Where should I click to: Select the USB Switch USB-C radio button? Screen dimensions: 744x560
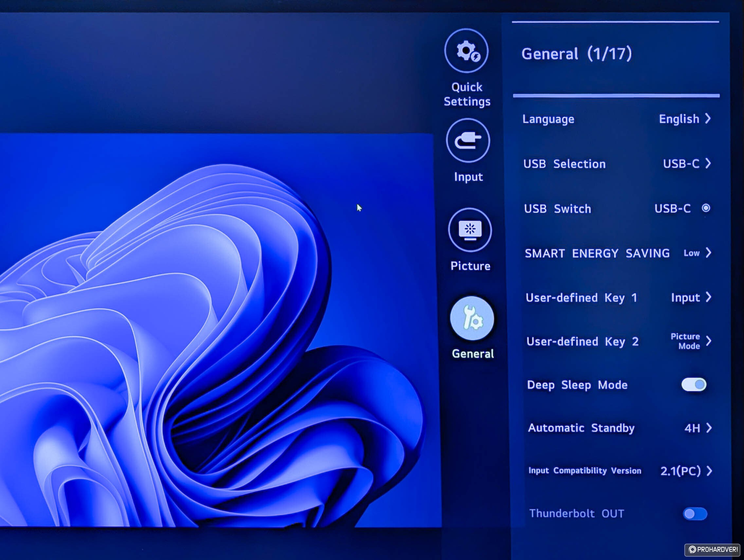click(x=706, y=208)
